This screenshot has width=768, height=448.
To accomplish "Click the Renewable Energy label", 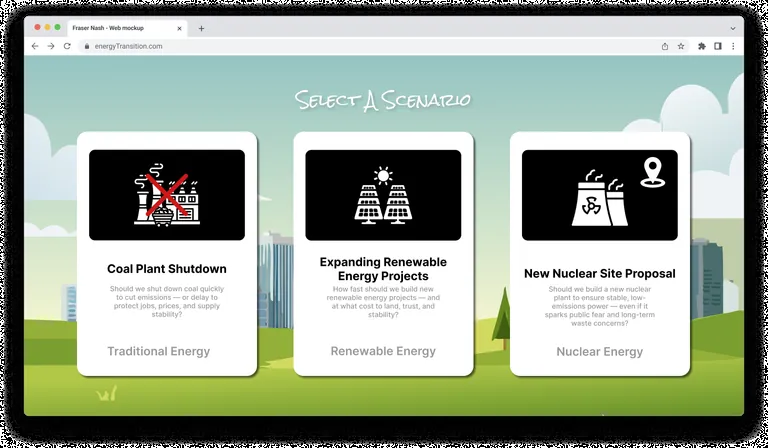I will click(383, 351).
